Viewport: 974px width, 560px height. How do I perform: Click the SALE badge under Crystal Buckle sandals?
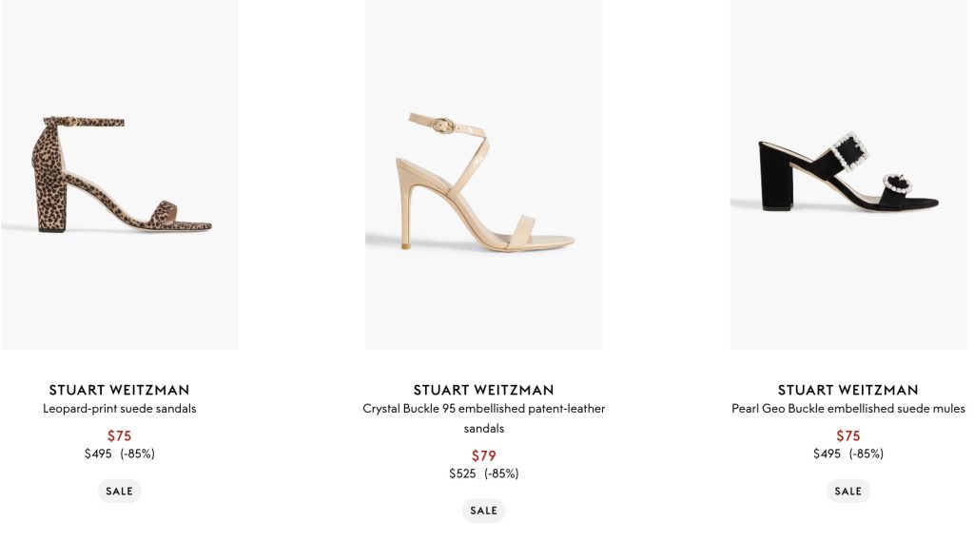(x=483, y=511)
